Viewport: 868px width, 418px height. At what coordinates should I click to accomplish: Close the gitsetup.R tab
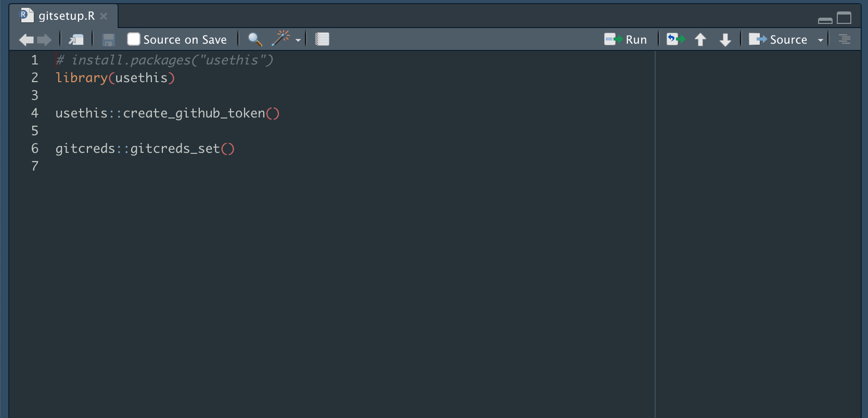coord(104,16)
